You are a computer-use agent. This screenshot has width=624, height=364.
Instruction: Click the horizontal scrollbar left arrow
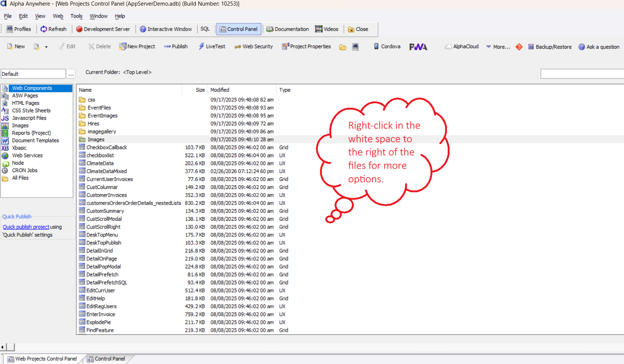3,347
